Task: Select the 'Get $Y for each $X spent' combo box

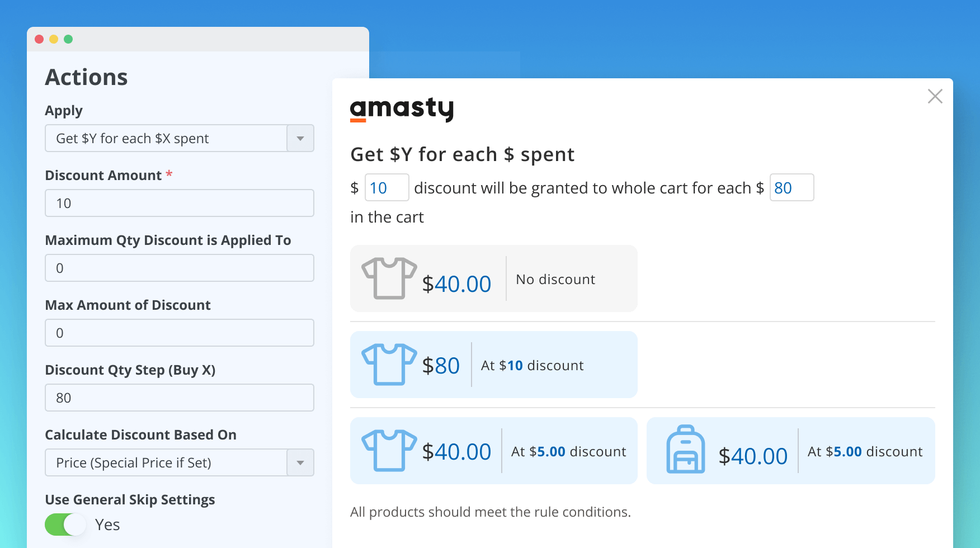Action: tap(166, 138)
